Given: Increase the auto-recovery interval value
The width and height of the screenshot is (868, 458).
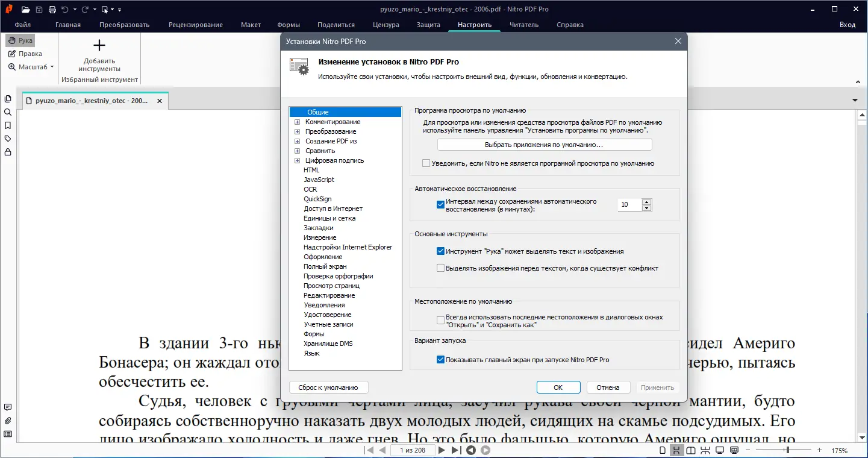Looking at the screenshot, I should pos(647,202).
